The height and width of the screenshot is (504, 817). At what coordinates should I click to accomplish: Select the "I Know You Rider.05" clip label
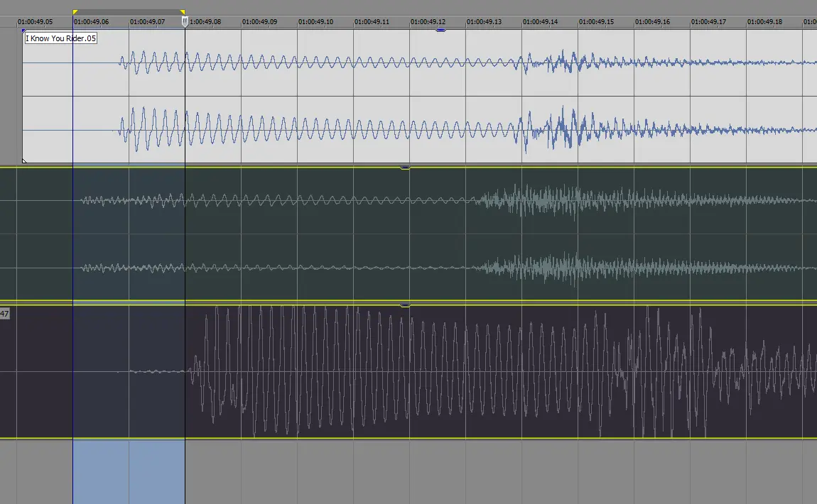[x=60, y=38]
